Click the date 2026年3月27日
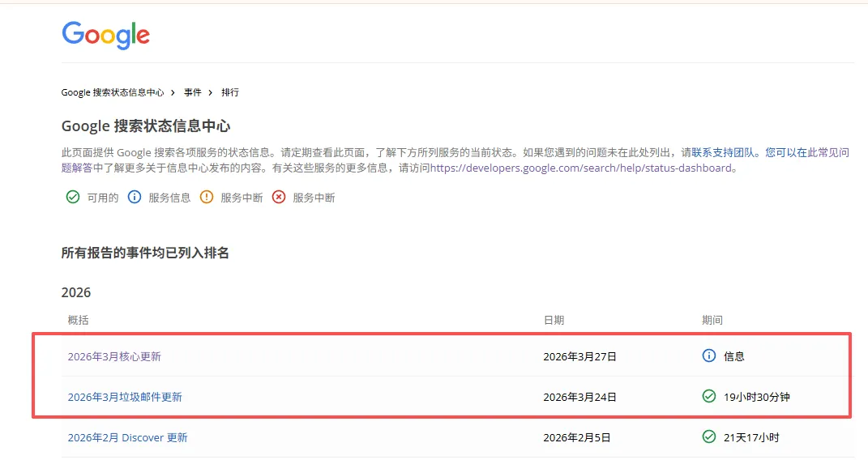 point(579,357)
